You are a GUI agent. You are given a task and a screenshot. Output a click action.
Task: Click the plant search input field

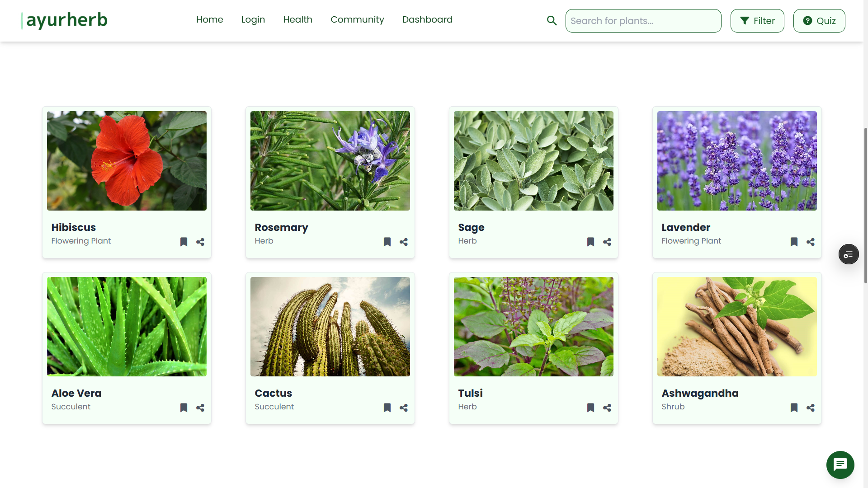(643, 20)
